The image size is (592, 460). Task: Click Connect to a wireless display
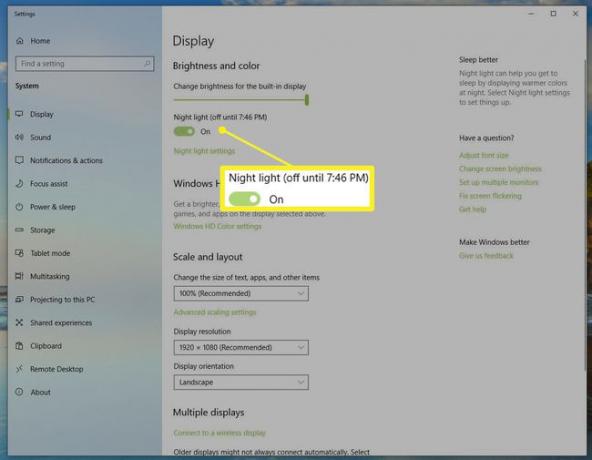point(220,433)
